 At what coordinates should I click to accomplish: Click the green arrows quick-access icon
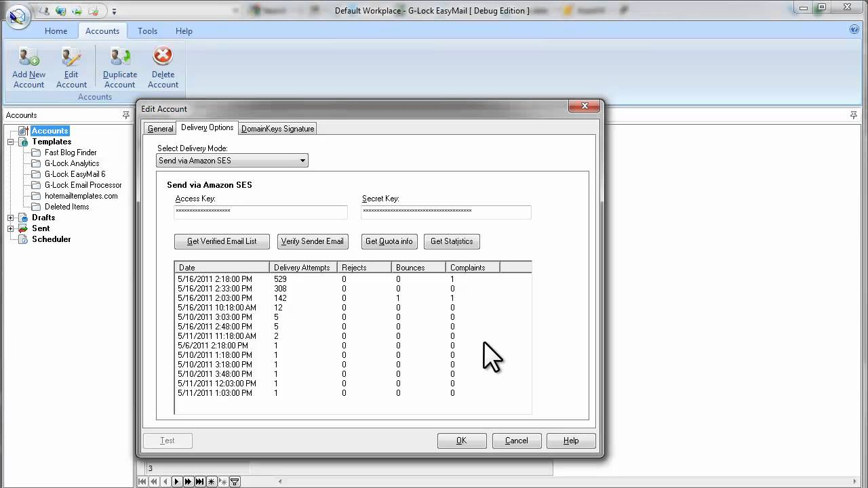(77, 11)
